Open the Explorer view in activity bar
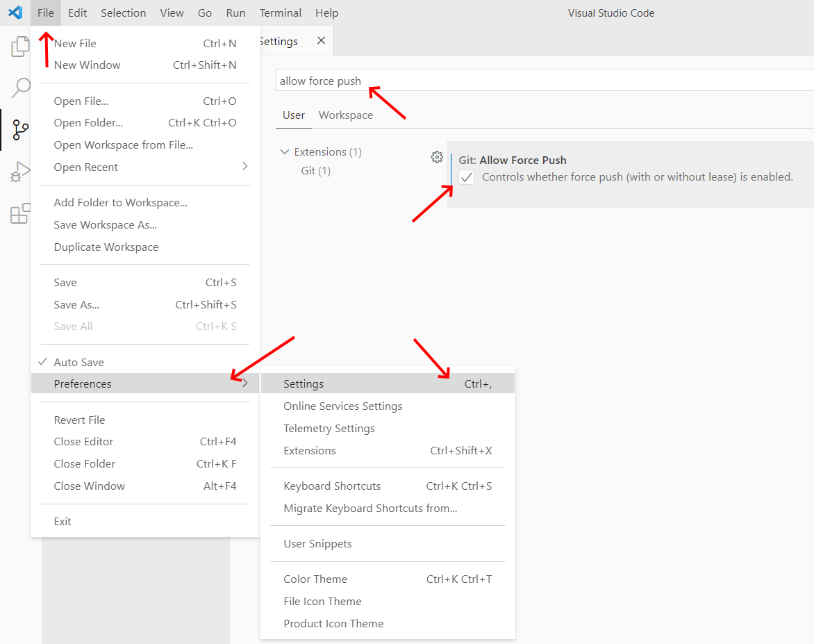Image resolution: width=814 pixels, height=644 pixels. click(x=20, y=47)
